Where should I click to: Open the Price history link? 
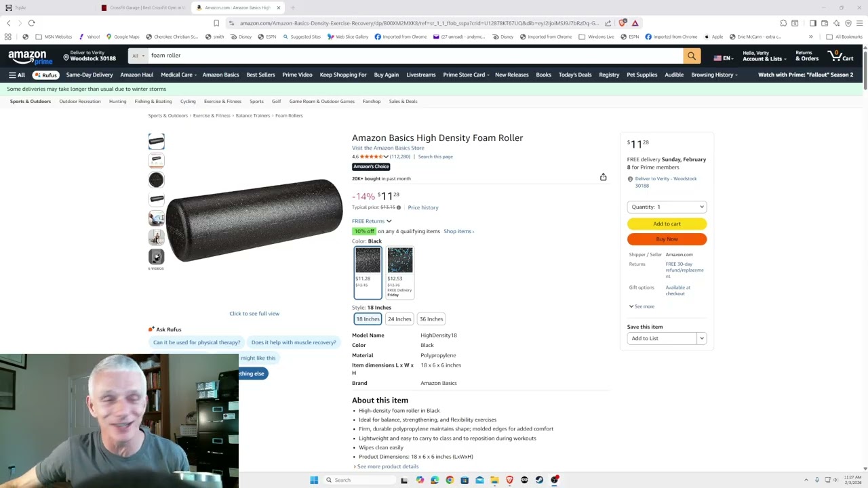click(x=423, y=207)
